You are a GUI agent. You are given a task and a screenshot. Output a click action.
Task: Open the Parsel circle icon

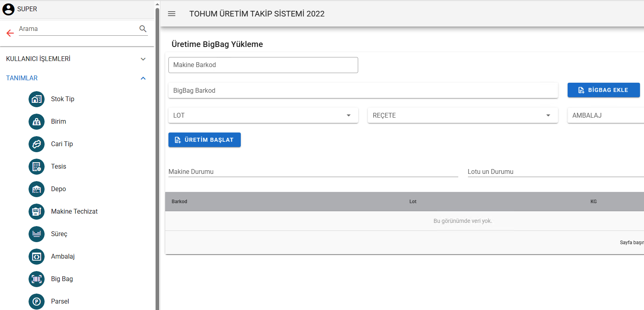pos(37,301)
